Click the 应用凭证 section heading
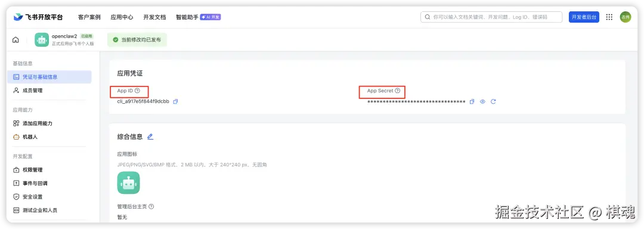Viewport: 644px width, 229px height. pos(130,73)
